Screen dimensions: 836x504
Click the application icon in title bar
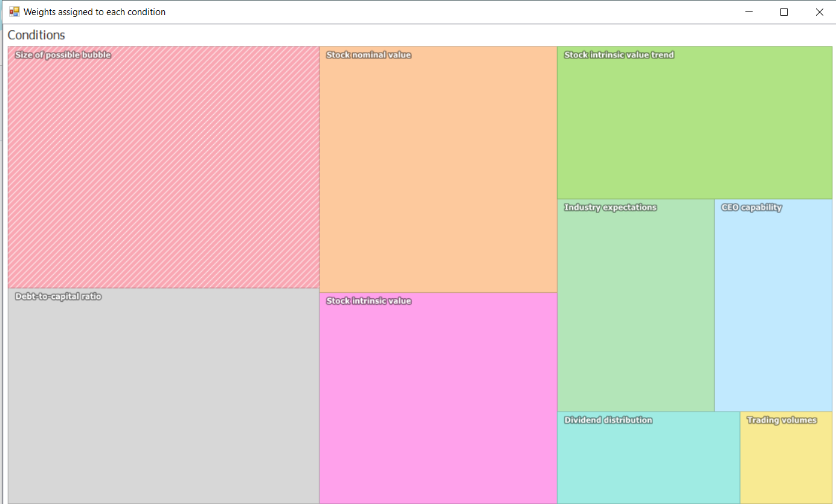(14, 11)
